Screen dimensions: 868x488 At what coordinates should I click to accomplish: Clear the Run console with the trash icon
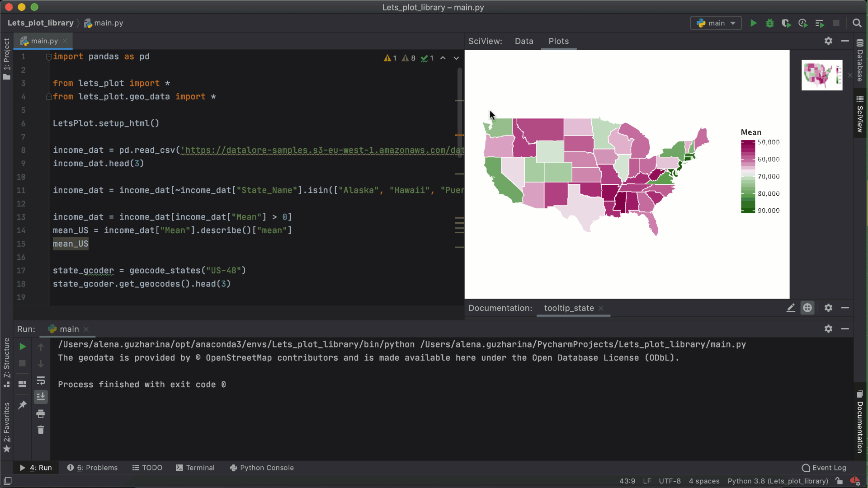tap(41, 430)
